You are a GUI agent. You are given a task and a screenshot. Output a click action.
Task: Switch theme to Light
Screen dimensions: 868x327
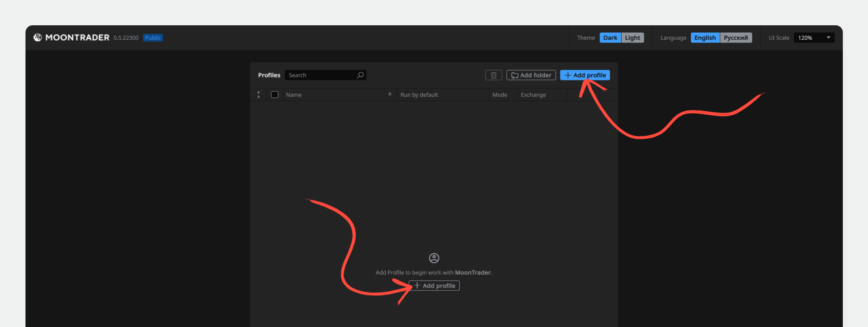pos(632,38)
